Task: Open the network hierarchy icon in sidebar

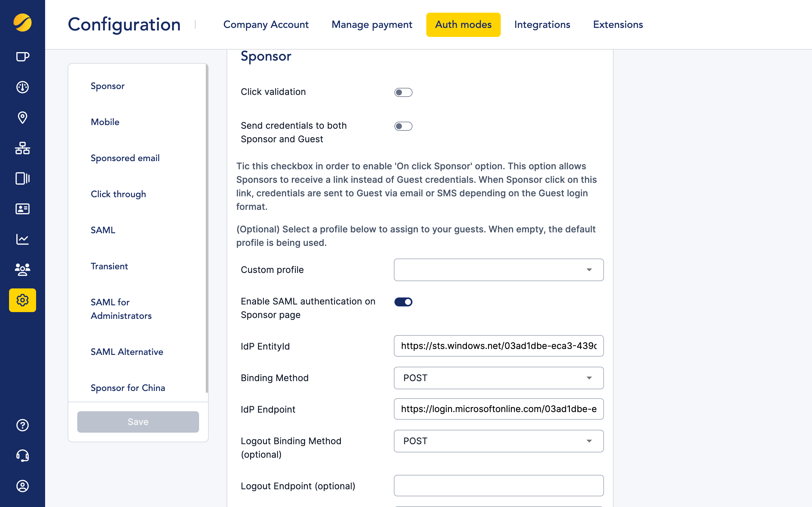Action: 22,148
